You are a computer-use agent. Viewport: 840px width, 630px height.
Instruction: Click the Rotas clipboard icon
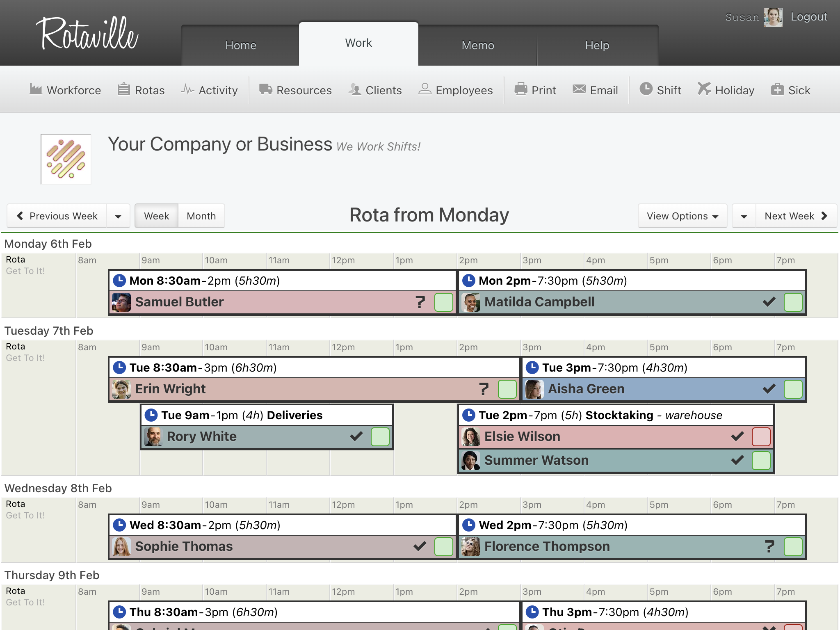point(123,89)
